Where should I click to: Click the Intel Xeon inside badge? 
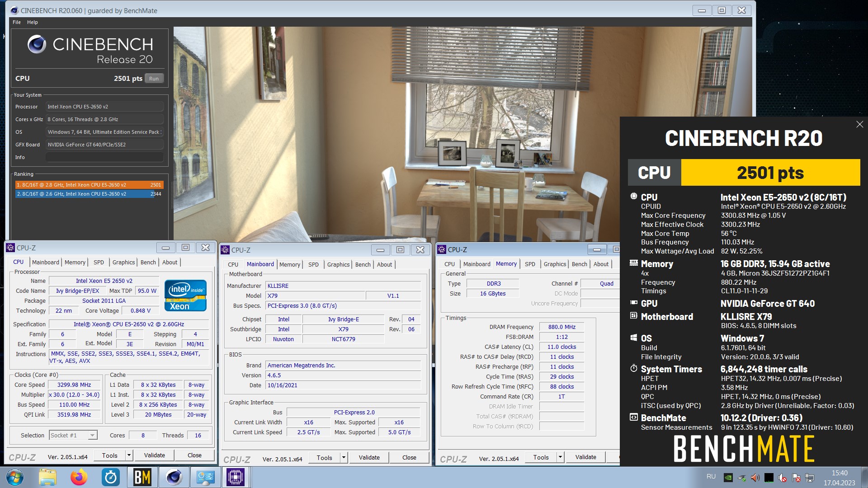tap(186, 296)
